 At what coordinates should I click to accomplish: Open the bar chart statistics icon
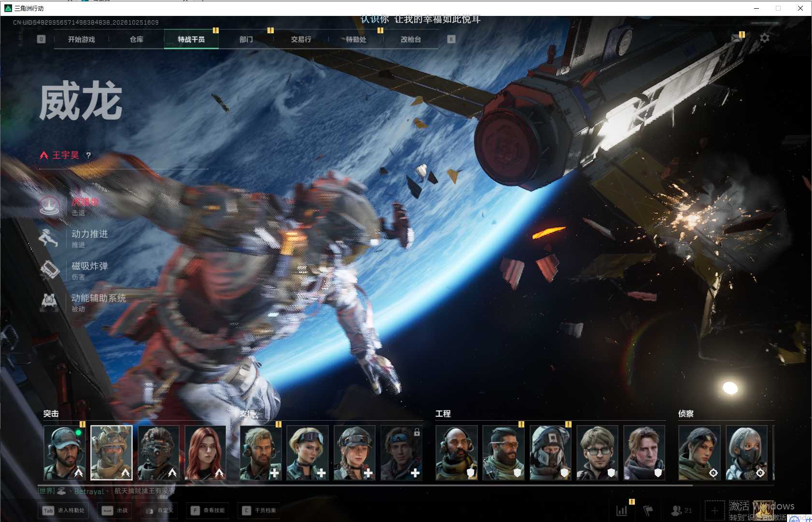[622, 510]
